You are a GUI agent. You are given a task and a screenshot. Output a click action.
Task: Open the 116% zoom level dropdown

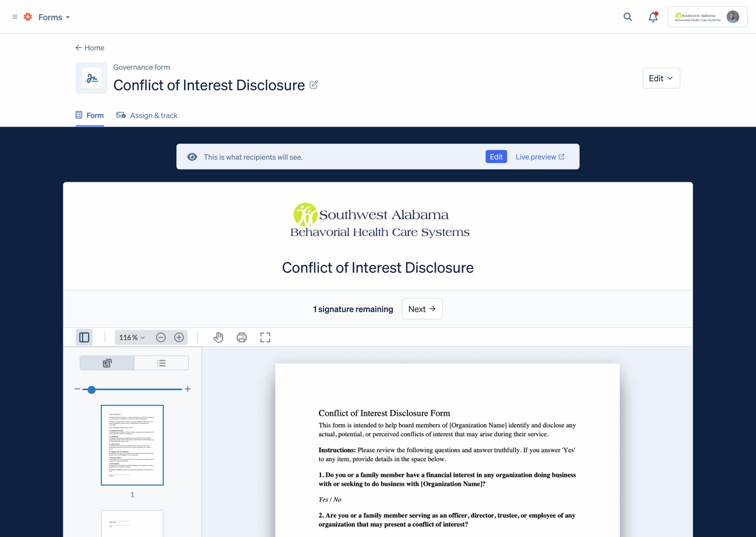click(x=132, y=337)
